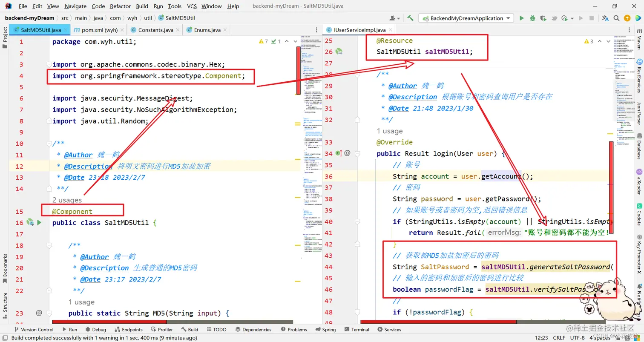The height and width of the screenshot is (342, 644).
Task: Click the 'backend-myDream' breadcrumb root
Action: (x=29, y=18)
